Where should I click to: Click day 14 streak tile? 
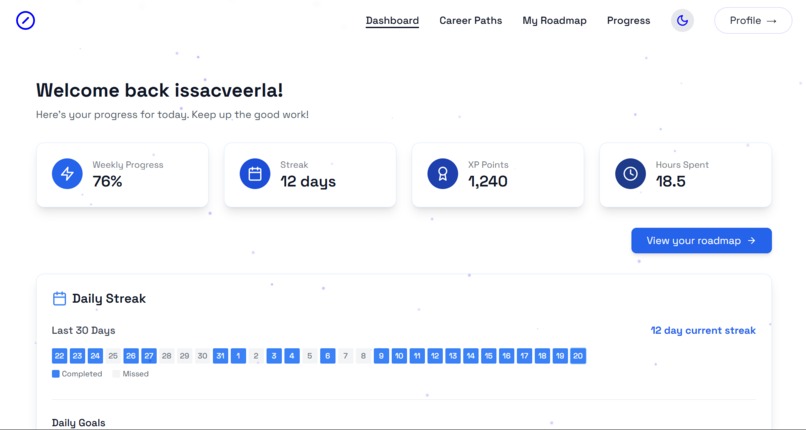[x=471, y=356]
